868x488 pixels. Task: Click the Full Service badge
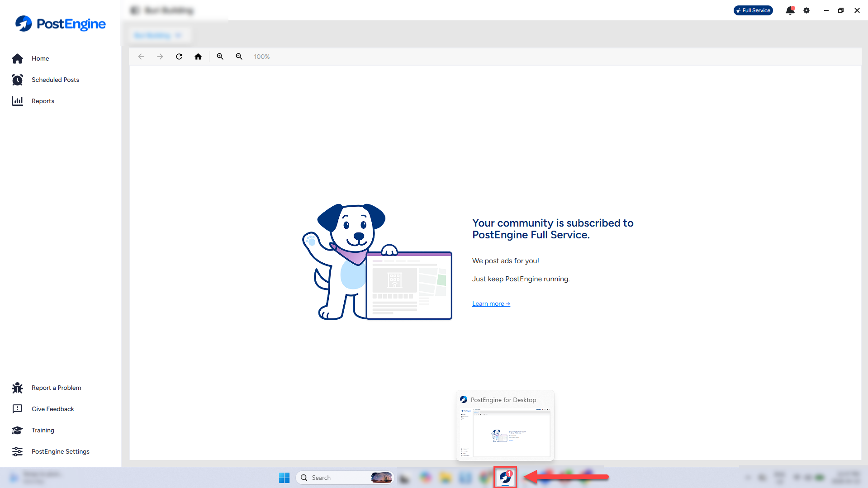pos(753,10)
